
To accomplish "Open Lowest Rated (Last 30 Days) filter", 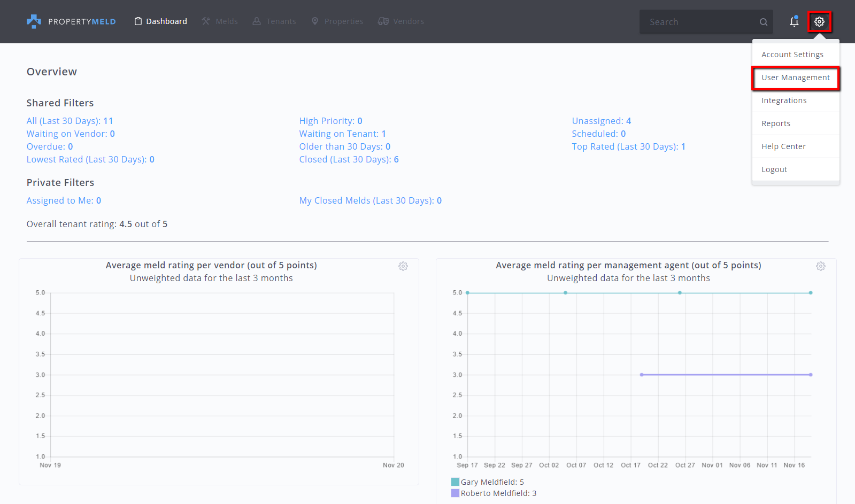I will click(90, 159).
